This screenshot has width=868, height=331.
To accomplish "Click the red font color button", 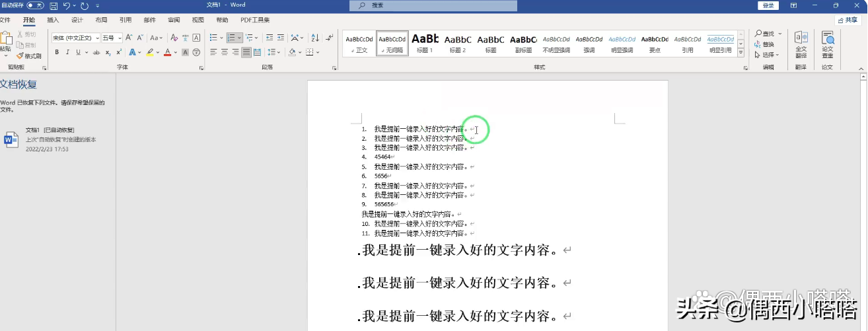I will (x=167, y=52).
